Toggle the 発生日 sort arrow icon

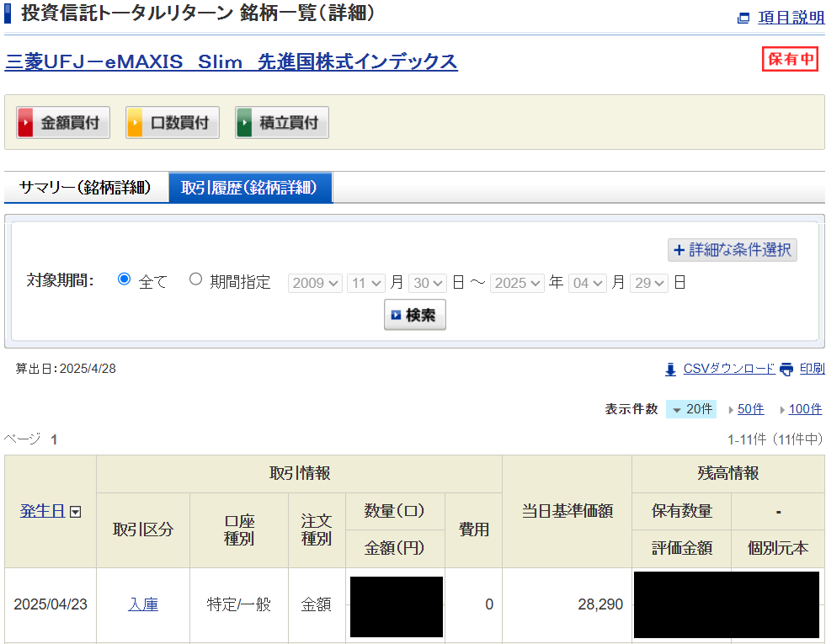(76, 512)
